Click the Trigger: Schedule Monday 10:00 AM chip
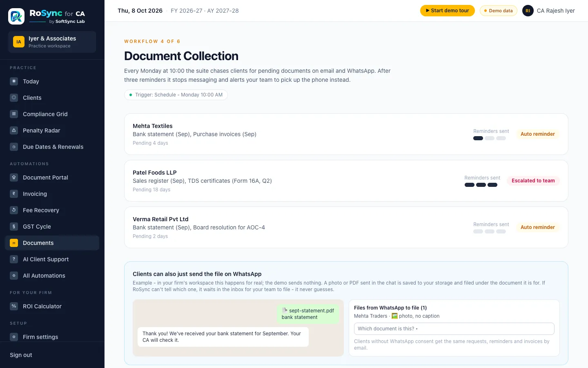Image resolution: width=588 pixels, height=368 pixels. tap(176, 95)
